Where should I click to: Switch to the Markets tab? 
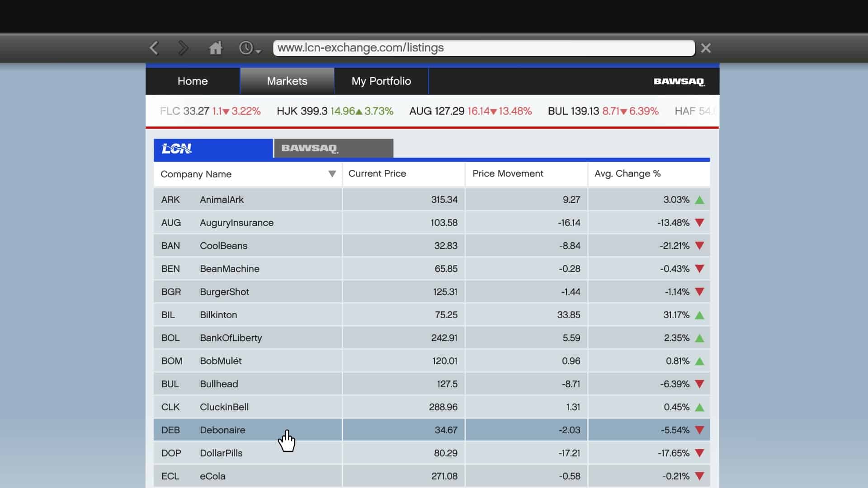pyautogui.click(x=287, y=81)
